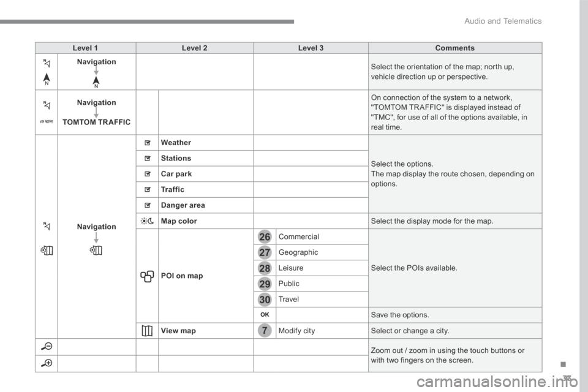Screen dimensions: 588x392
Task: Click number badge 26 for Commercial
Action: pos(265,237)
